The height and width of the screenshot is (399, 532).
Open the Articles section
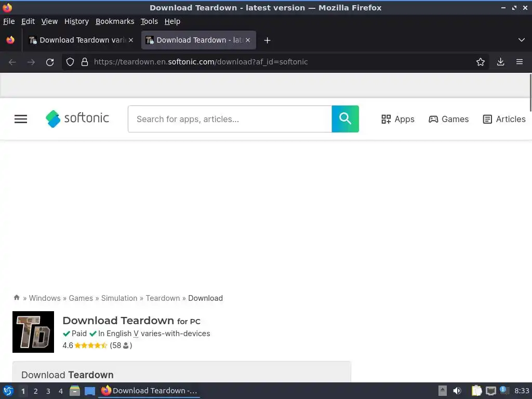tap(504, 119)
